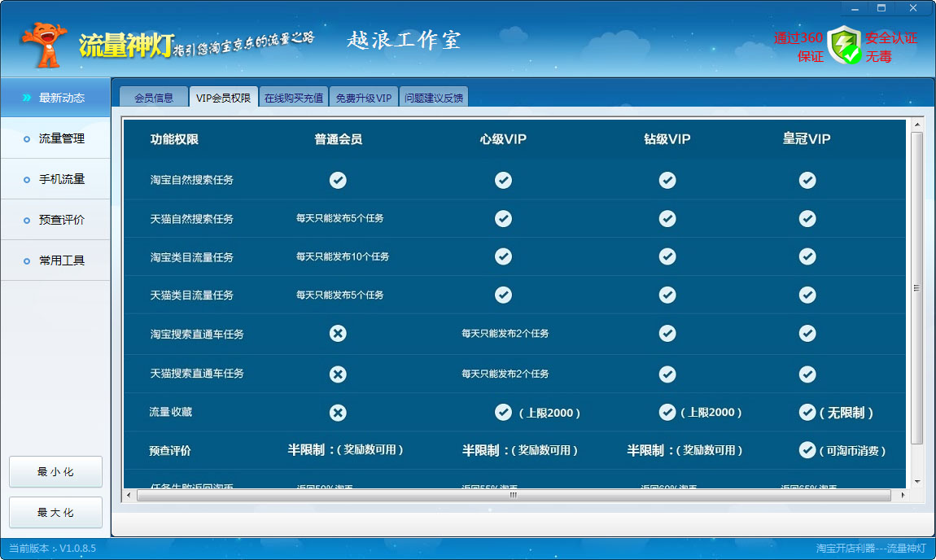Click the 皇冠VIP checkmark for 天猫类目流量任务
The height and width of the screenshot is (560, 936).
[807, 295]
